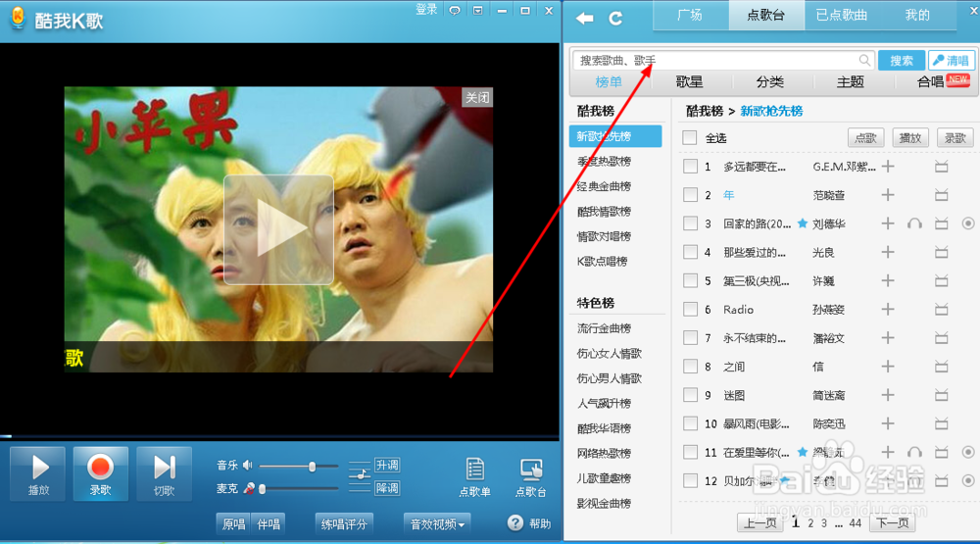Click the 清唱 a cappella button
The image size is (980, 544).
pos(951,60)
